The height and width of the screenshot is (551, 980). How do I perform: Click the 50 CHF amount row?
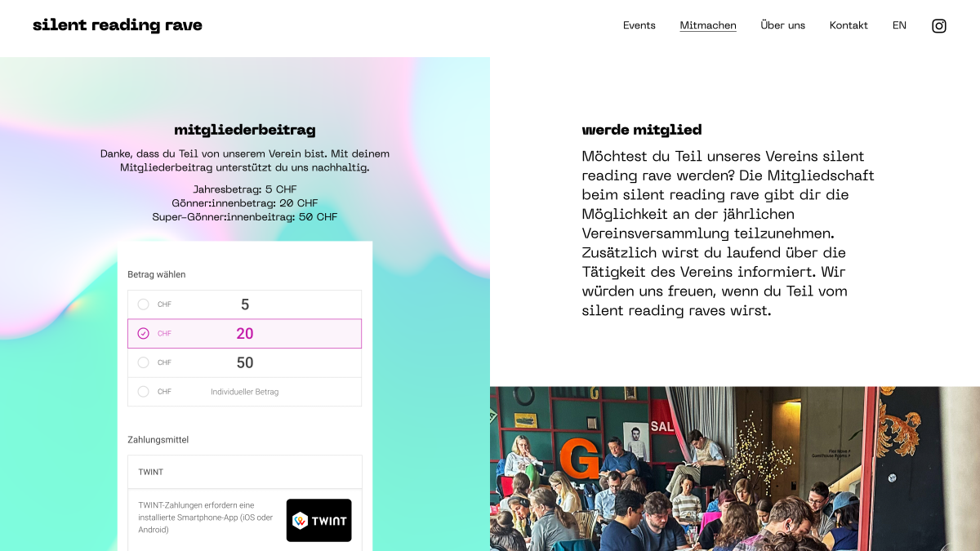(x=245, y=362)
